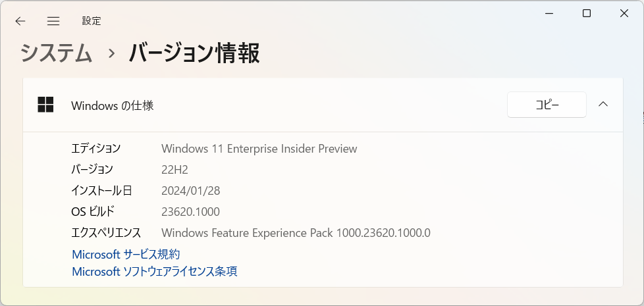This screenshot has height=306, width=644.
Task: Navigate to システム in breadcrumb
Action: [x=56, y=53]
